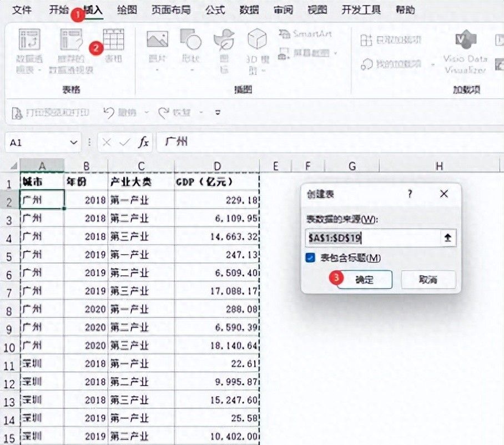Click the SmartArt button
This screenshot has height=445, width=504.
(x=306, y=34)
